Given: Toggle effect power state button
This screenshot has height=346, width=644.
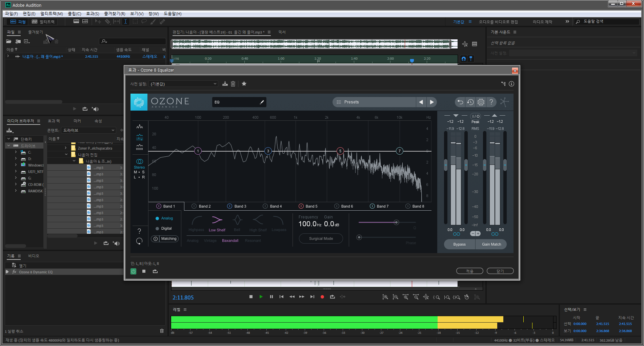Looking at the screenshot, I should pyautogui.click(x=134, y=271).
